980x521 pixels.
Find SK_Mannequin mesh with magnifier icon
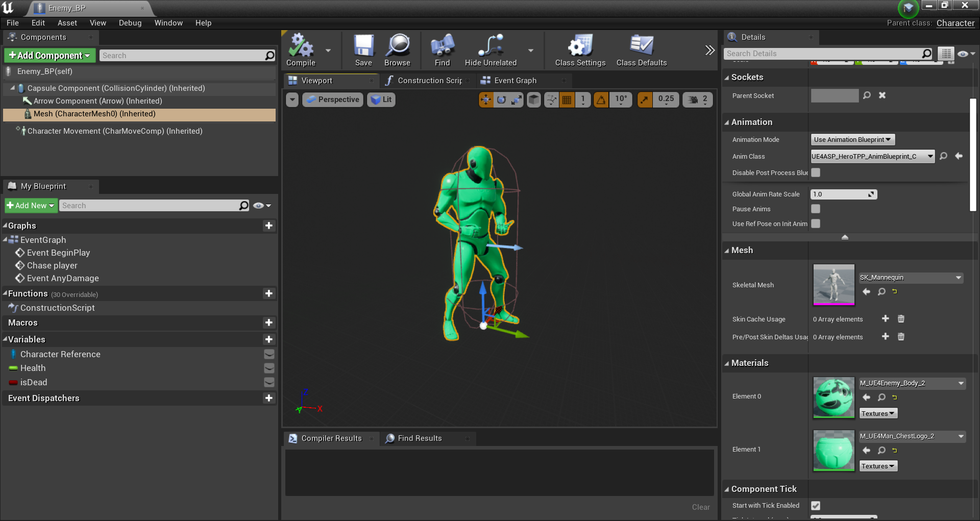881,292
